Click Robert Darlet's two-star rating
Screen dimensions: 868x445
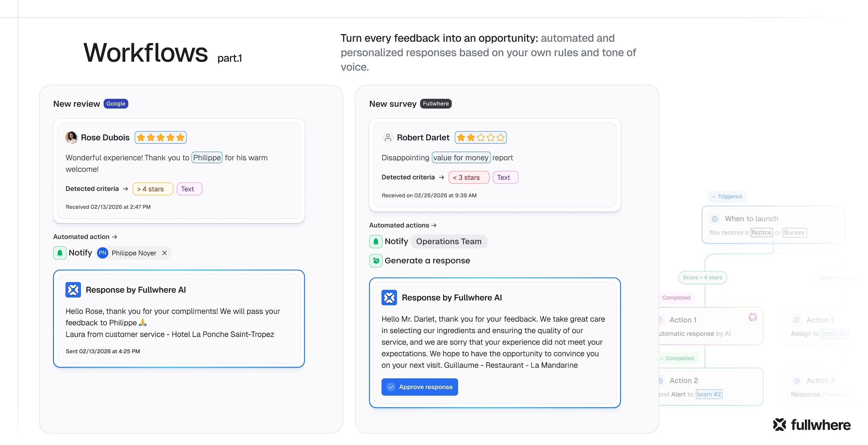point(480,137)
